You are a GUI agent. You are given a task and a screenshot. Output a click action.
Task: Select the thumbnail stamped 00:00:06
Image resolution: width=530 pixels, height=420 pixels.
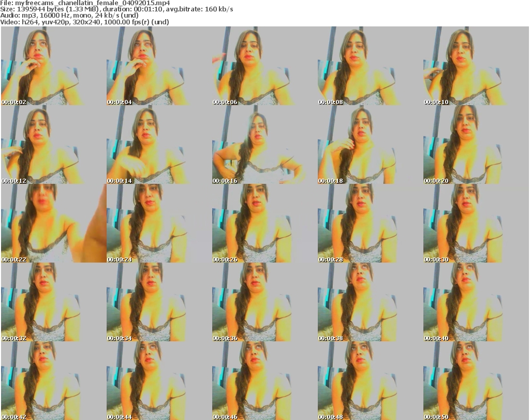tap(264, 66)
